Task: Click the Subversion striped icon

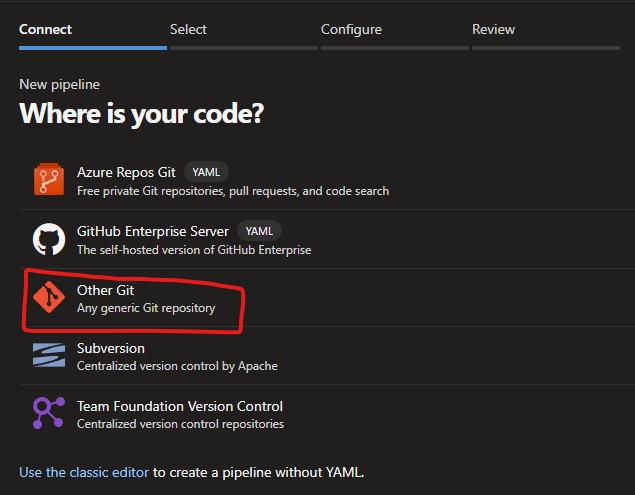Action: 49,355
